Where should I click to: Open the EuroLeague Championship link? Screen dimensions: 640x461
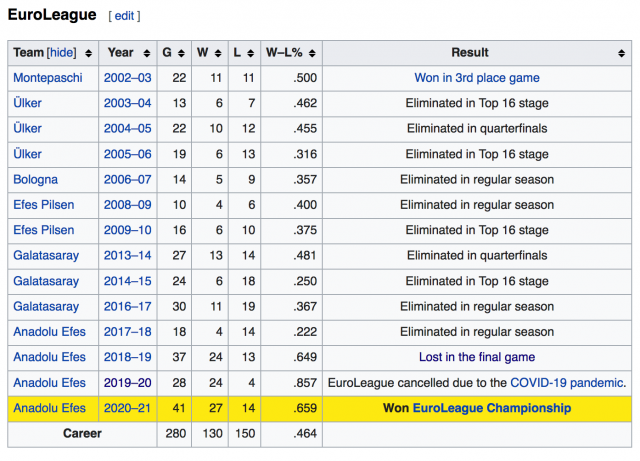click(x=492, y=408)
